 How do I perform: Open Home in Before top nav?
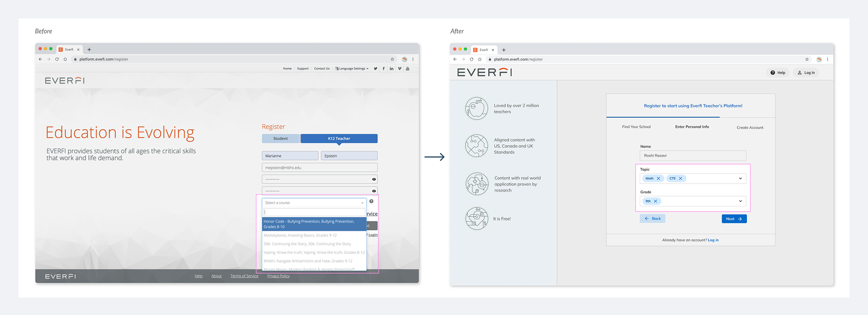coord(287,69)
